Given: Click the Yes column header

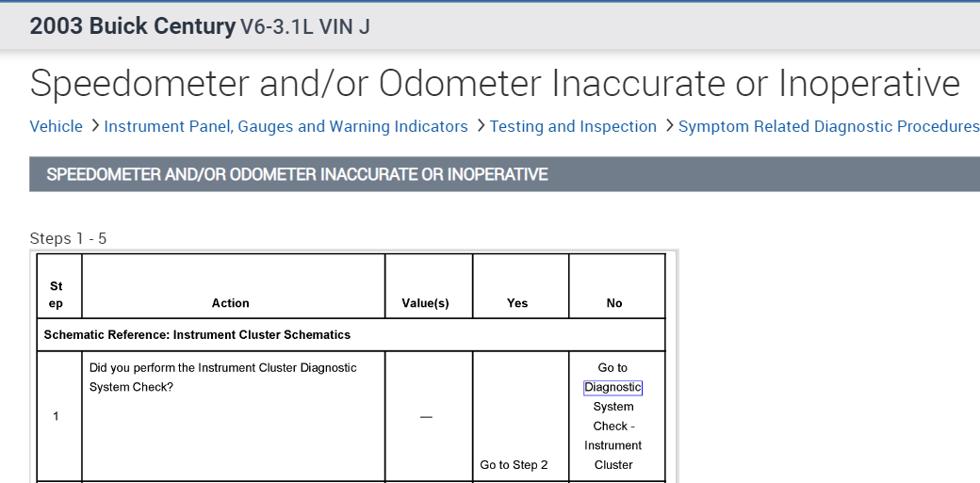Looking at the screenshot, I should [517, 303].
